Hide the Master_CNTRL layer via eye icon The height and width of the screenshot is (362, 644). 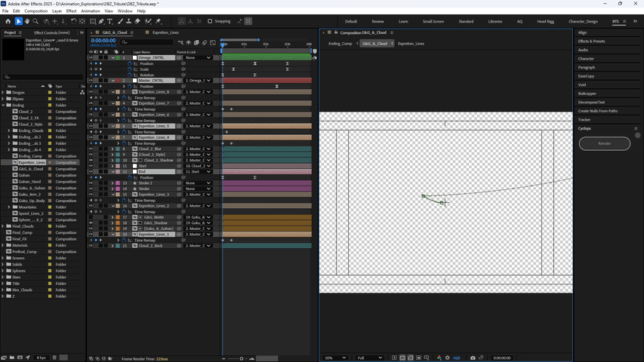click(x=91, y=81)
